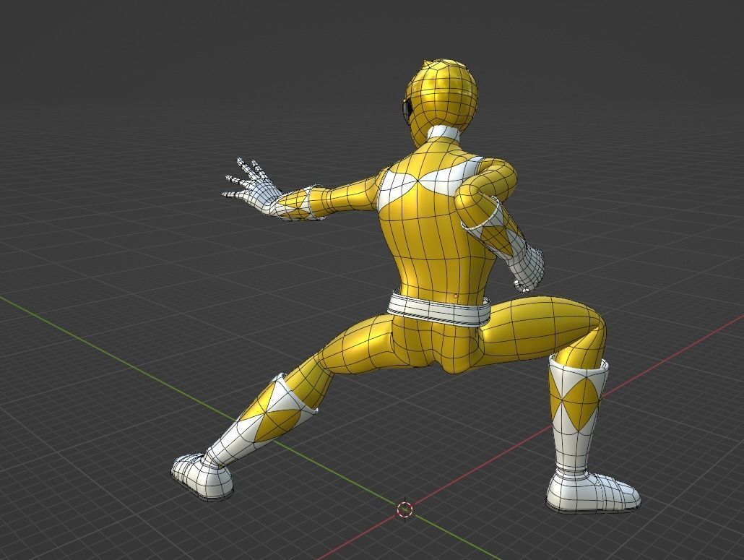Select the character's outstretched open hand

click(x=251, y=187)
